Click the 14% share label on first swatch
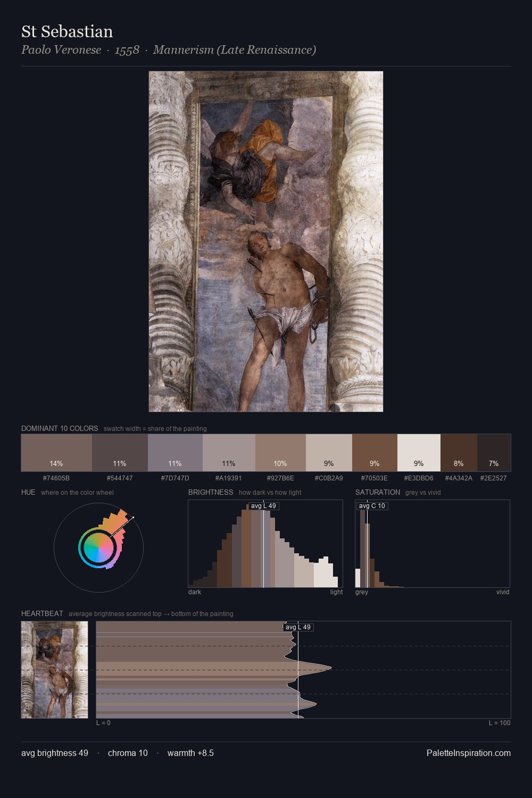The image size is (532, 798). tap(56, 463)
